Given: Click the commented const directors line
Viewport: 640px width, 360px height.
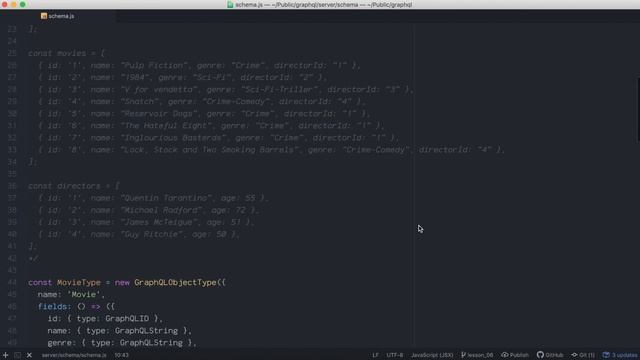Looking at the screenshot, I should click(x=73, y=186).
